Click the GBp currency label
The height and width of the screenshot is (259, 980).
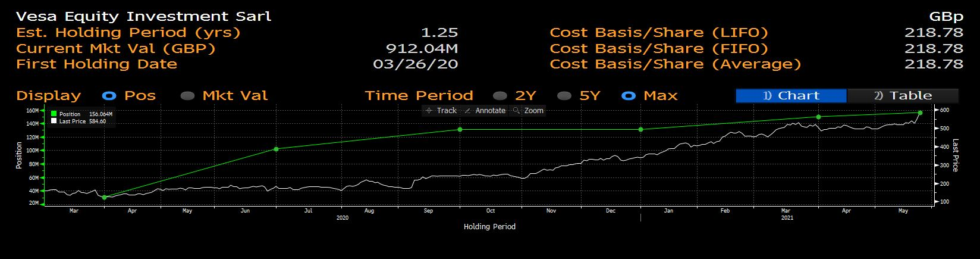946,17
